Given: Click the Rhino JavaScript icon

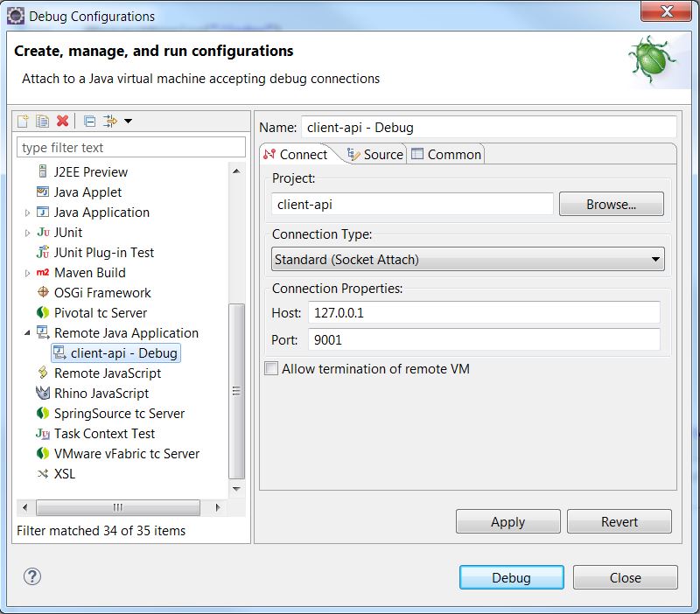Looking at the screenshot, I should tap(43, 393).
